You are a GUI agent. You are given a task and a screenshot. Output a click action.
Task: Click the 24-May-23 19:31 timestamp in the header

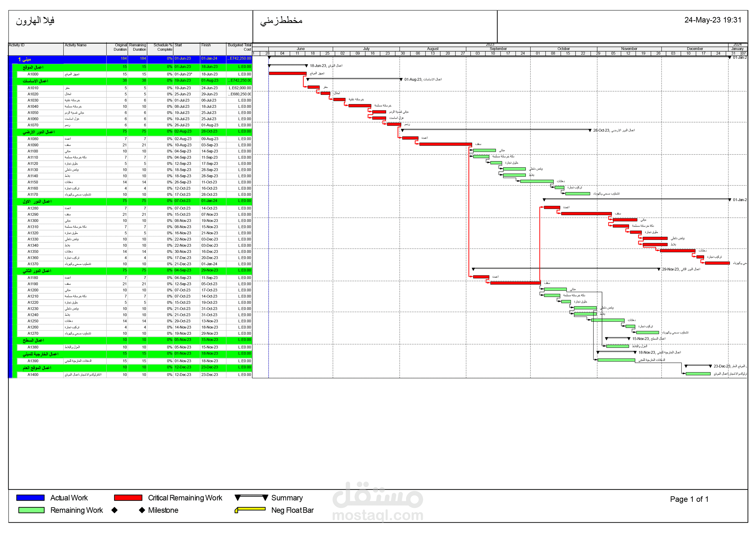713,20
